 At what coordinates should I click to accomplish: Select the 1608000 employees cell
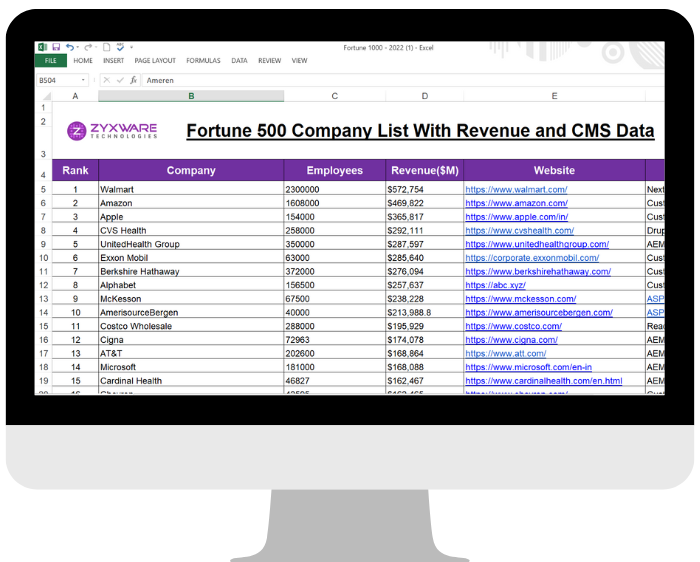click(x=334, y=203)
